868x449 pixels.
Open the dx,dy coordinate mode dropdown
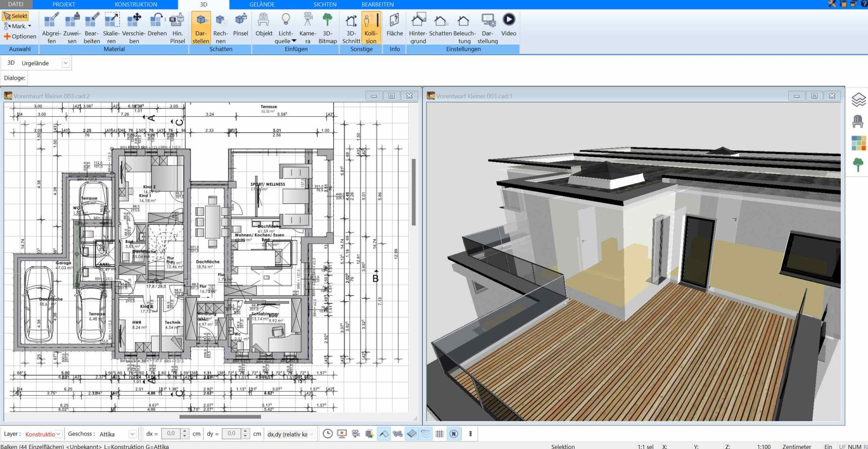(x=310, y=434)
